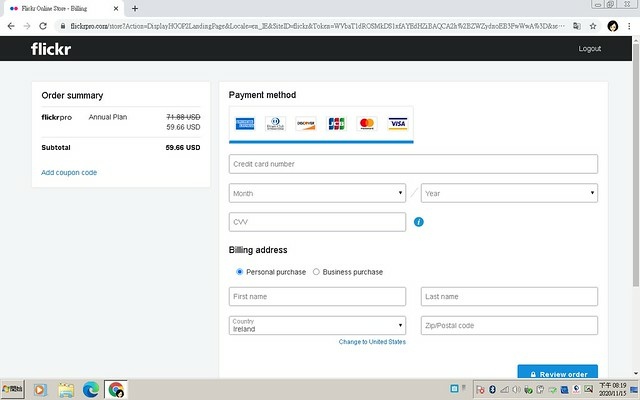The height and width of the screenshot is (400, 640).
Task: Open the expiration Month dropdown
Action: coord(317,193)
